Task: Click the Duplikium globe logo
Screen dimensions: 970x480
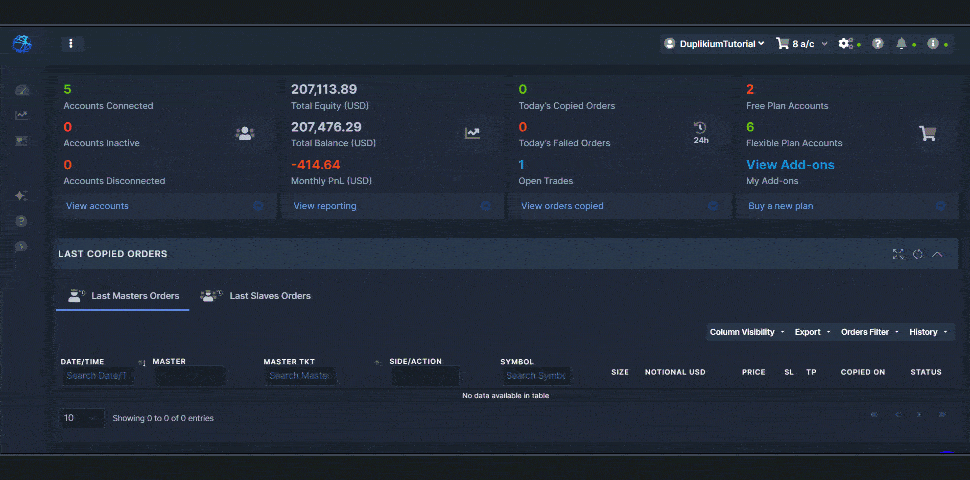Action: [x=22, y=44]
